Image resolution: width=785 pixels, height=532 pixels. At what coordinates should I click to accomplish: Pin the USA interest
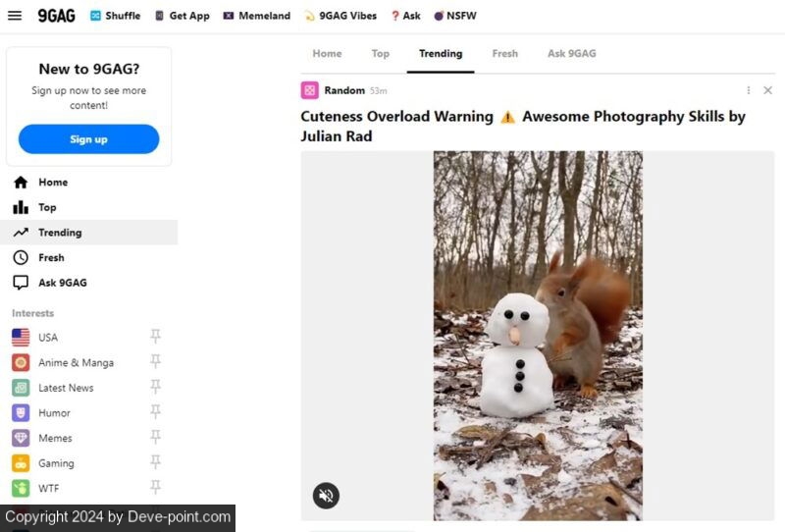point(155,337)
